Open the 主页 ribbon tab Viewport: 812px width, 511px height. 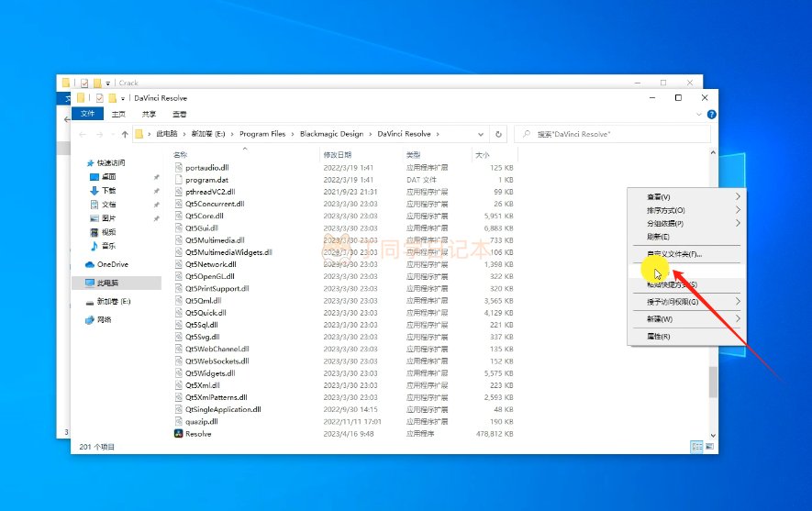tap(118, 114)
